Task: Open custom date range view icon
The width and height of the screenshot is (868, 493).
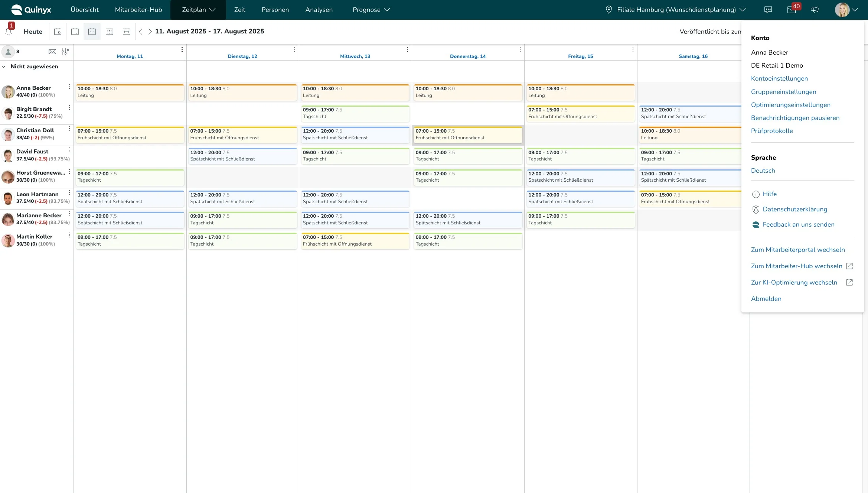Action: 126,32
